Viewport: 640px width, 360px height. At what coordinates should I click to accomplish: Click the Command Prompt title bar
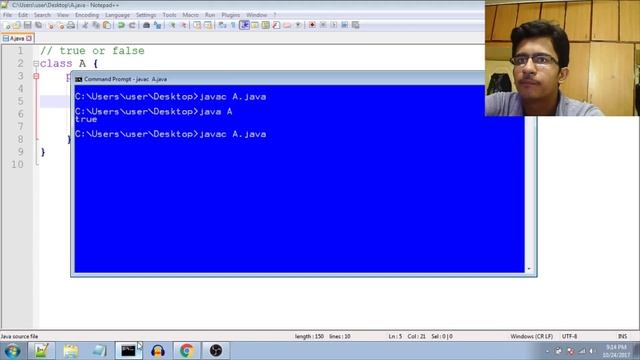pyautogui.click(x=278, y=79)
